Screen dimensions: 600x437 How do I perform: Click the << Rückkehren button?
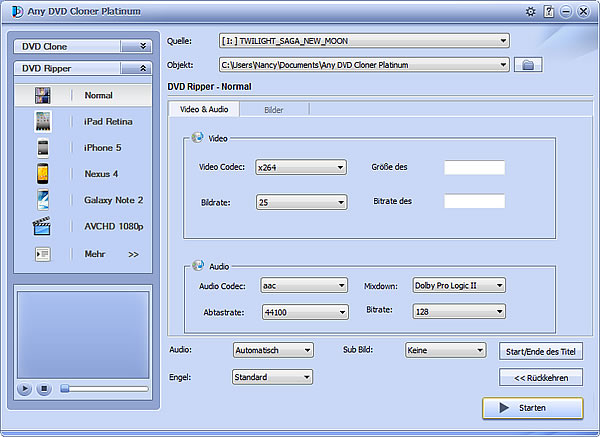point(541,378)
